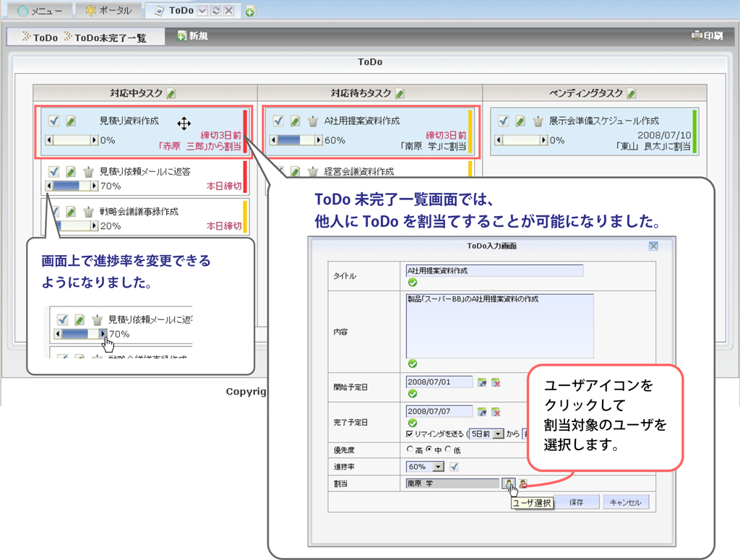Click edit icon beside ペンディングタスク header
This screenshot has width=740, height=560.
coord(632,93)
